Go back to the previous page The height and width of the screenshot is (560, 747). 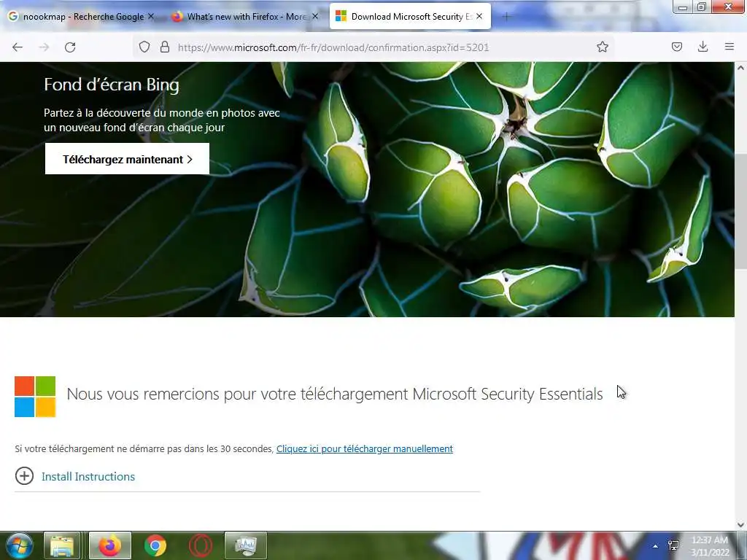[18, 47]
